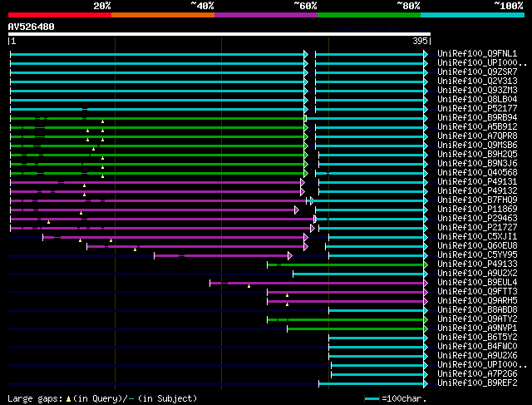The image size is (532, 405).
Task: Click the orange ~40% identity legend bar
Action: pos(163,15)
